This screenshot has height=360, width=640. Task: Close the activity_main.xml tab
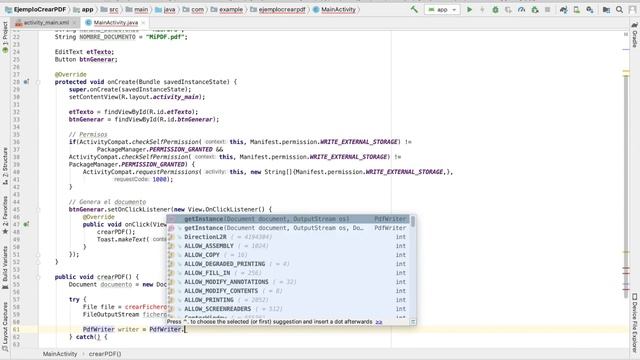pyautogui.click(x=74, y=23)
